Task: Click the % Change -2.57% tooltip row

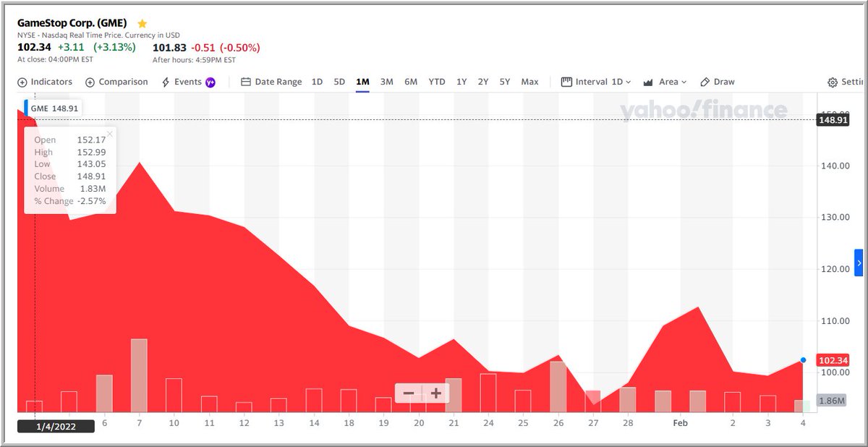Action: pos(70,201)
